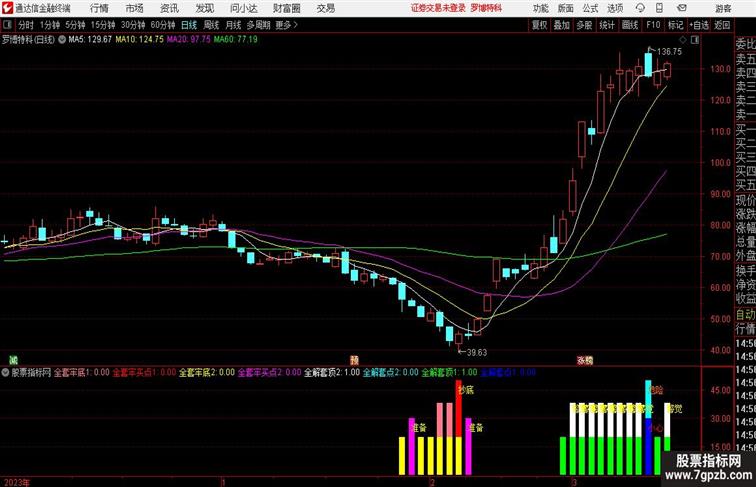756x487 pixels.
Task: Select the 日线 daily period tab
Action: pyautogui.click(x=189, y=25)
